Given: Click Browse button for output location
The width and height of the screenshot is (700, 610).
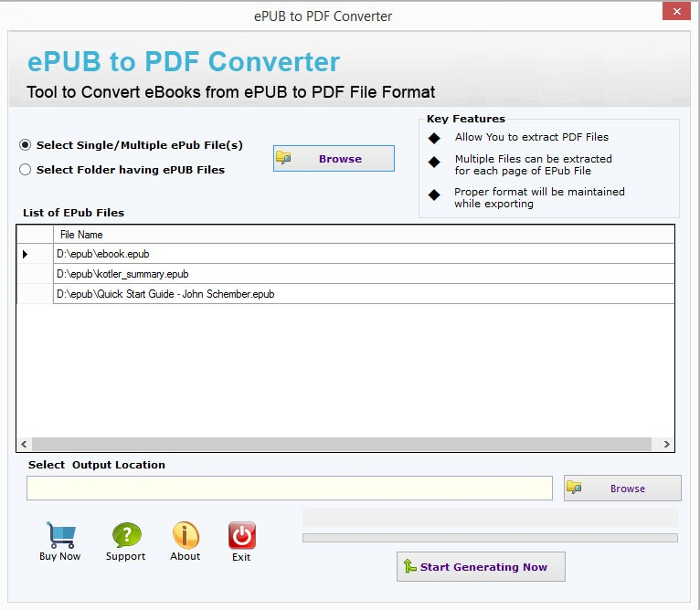Looking at the screenshot, I should (x=622, y=489).
